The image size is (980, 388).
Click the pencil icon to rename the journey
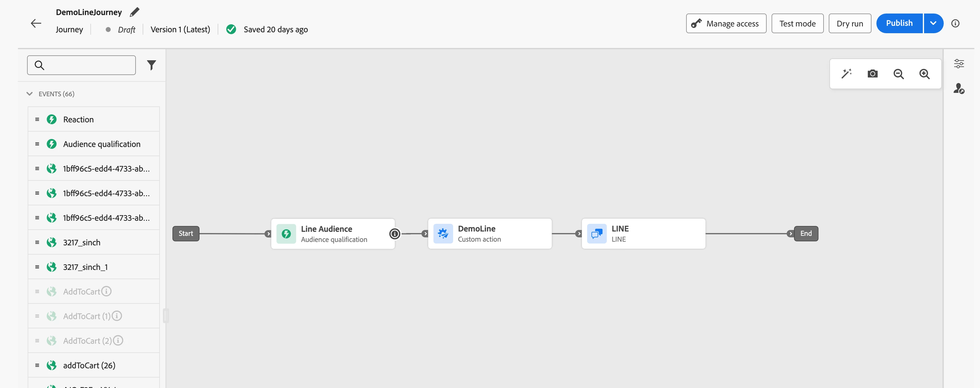(x=134, y=12)
